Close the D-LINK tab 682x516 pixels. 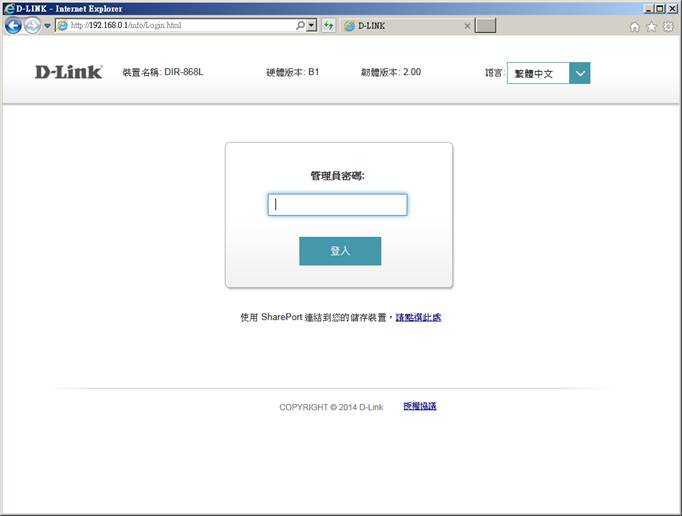pos(467,25)
